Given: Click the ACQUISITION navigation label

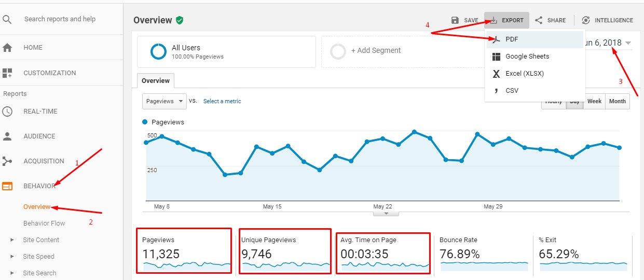Looking at the screenshot, I should pyautogui.click(x=44, y=161).
